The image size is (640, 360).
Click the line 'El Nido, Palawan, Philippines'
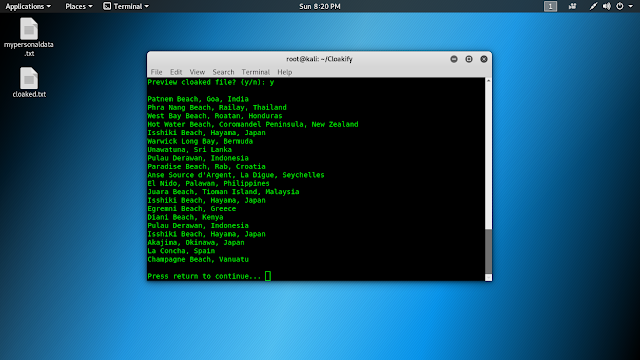[209, 183]
